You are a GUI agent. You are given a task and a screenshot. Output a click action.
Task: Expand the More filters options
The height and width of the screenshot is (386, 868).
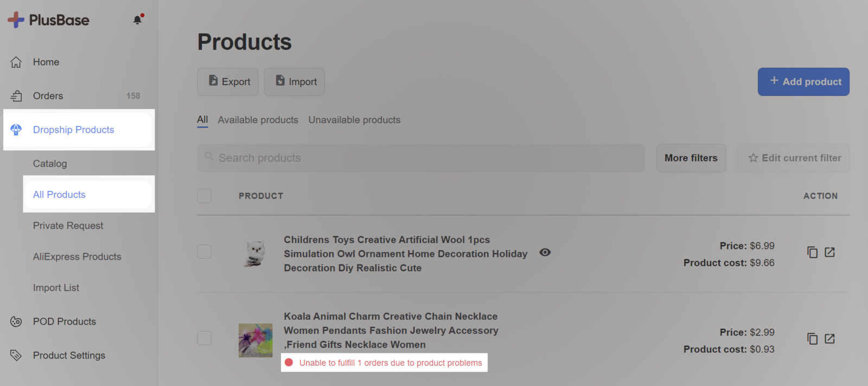(691, 158)
